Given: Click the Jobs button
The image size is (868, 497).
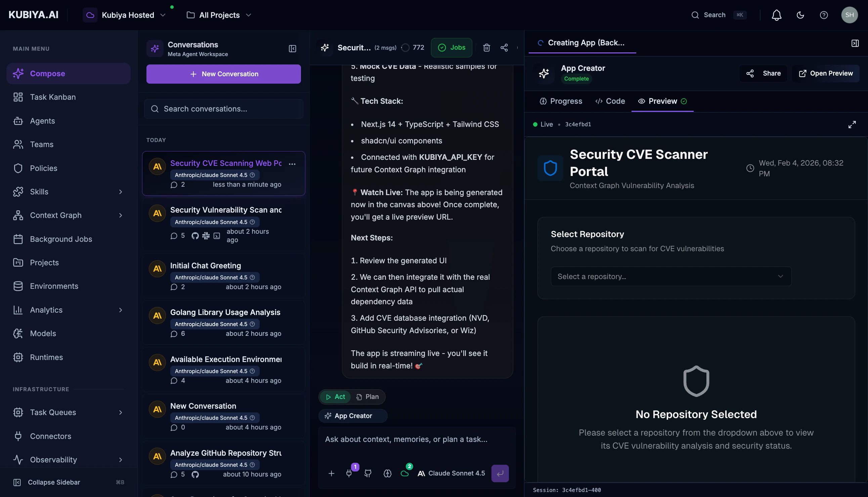Looking at the screenshot, I should (x=451, y=47).
